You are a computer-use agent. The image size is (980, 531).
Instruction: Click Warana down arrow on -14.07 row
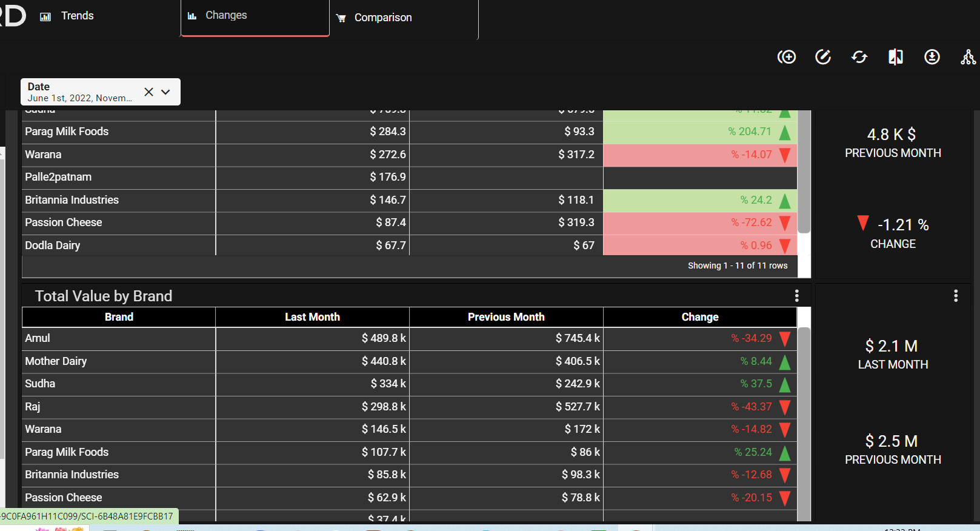(x=785, y=155)
